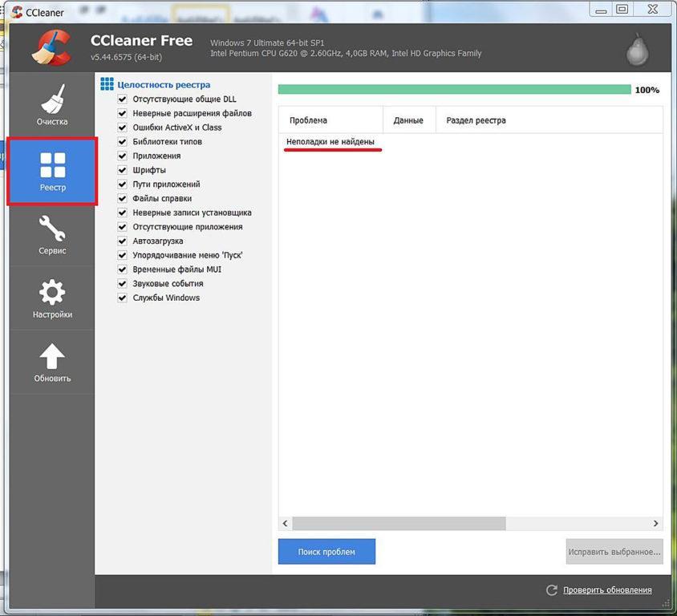
Task: Toggle Пути приложений checkbox
Action: [122, 184]
